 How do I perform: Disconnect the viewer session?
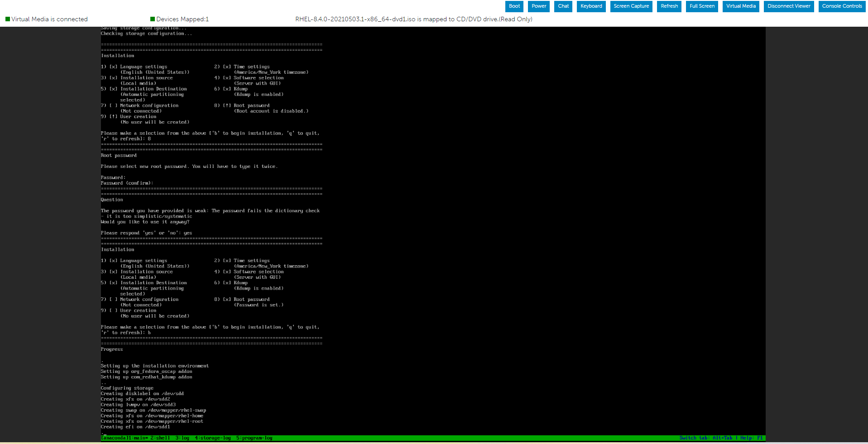[x=788, y=6]
